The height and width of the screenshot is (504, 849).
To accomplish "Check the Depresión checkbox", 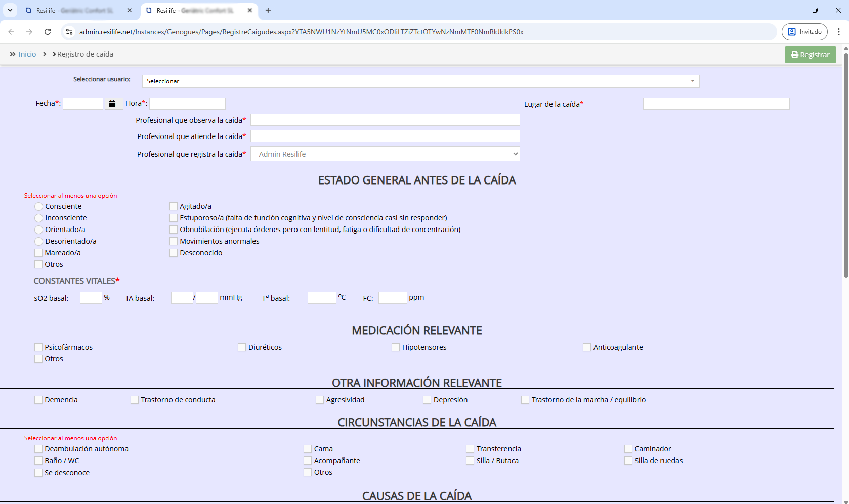I will [x=427, y=400].
